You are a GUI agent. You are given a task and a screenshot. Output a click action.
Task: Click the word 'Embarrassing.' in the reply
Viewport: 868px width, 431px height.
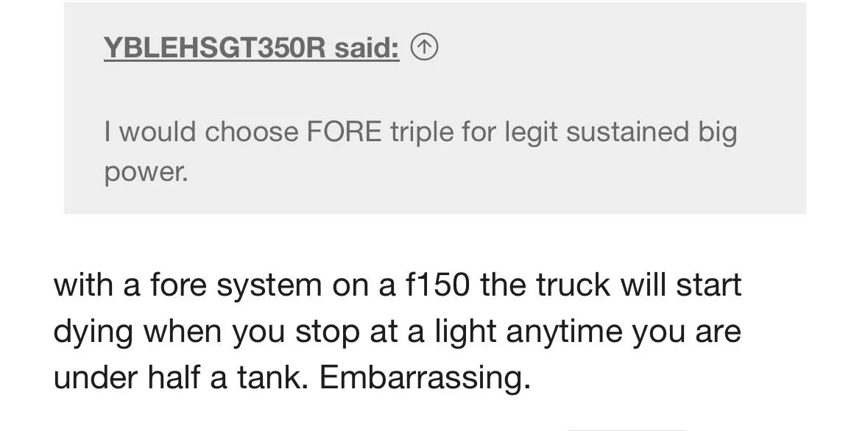425,378
